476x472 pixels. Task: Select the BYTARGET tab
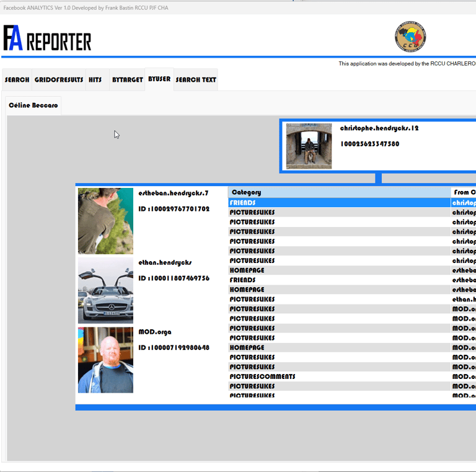pyautogui.click(x=127, y=80)
